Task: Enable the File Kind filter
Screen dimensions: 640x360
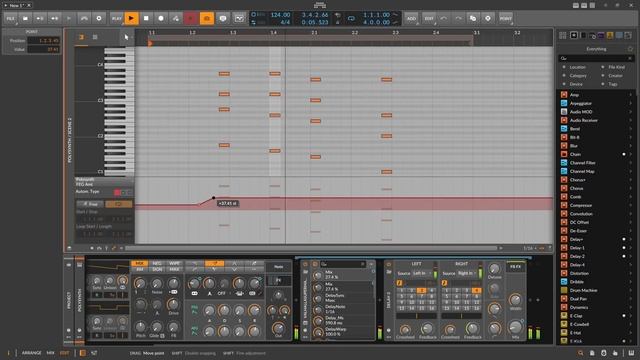Action: pos(616,67)
